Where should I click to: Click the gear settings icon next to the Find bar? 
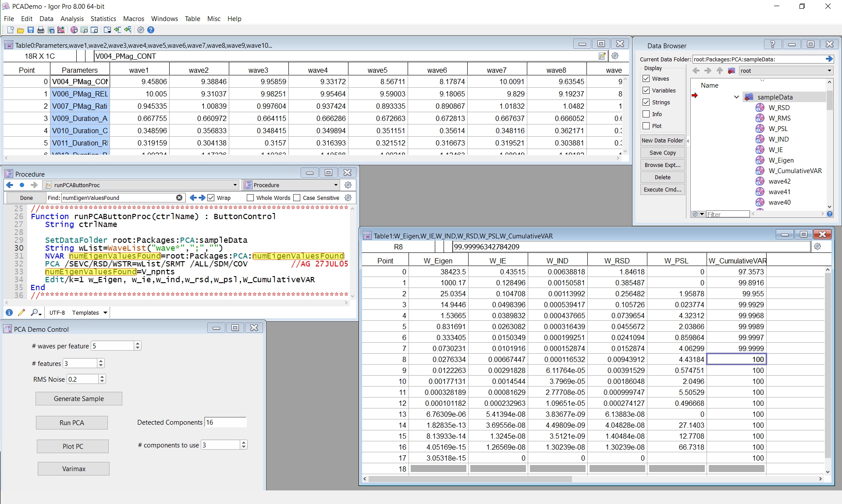click(348, 198)
